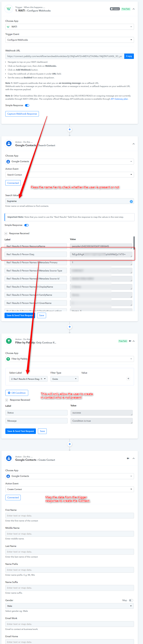Click the video camera icon in Create Contact step

tap(128, 459)
